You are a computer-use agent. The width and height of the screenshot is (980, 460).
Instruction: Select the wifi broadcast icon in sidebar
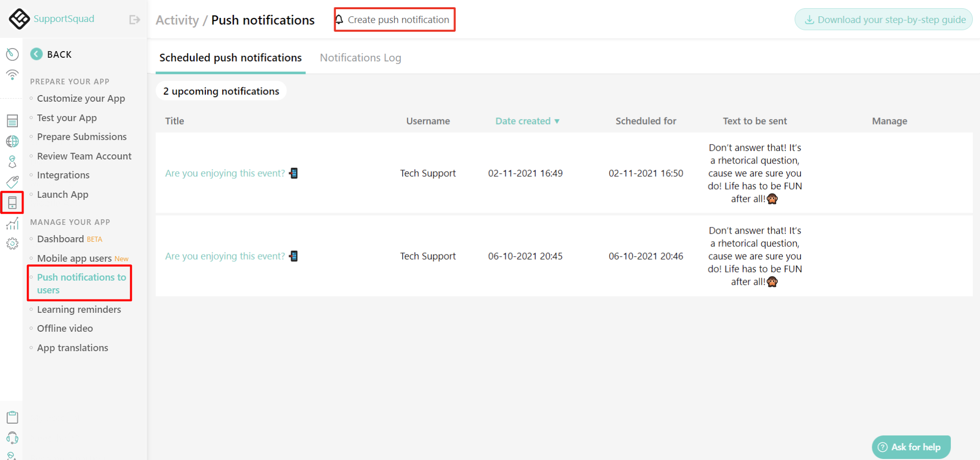[x=12, y=75]
